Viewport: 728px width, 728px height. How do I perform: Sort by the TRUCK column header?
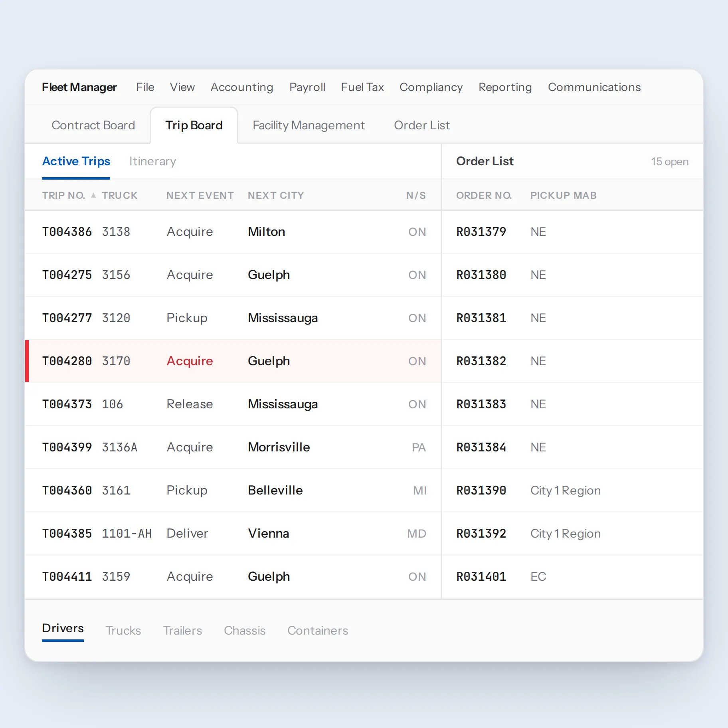(120, 195)
